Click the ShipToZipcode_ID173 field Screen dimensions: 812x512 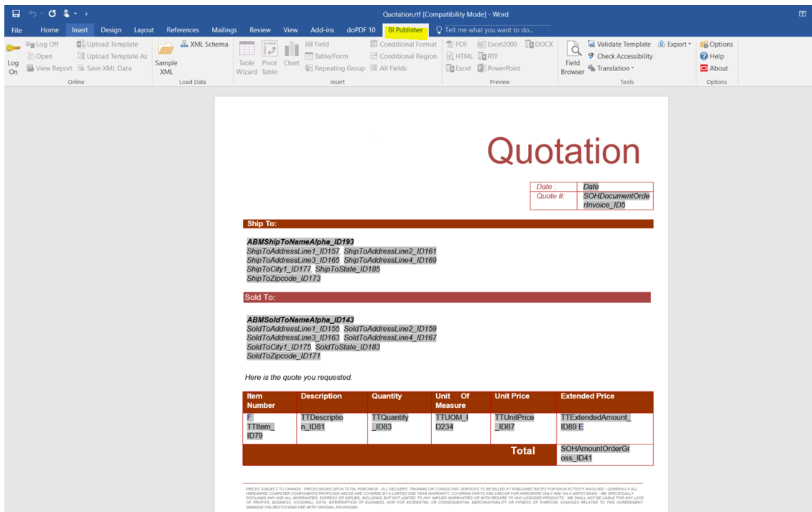click(x=283, y=279)
